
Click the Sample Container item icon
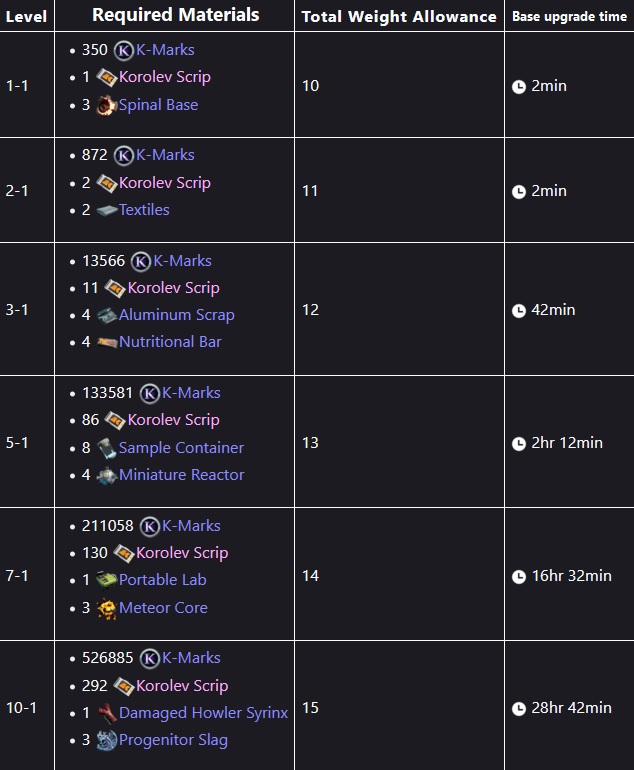[107, 448]
